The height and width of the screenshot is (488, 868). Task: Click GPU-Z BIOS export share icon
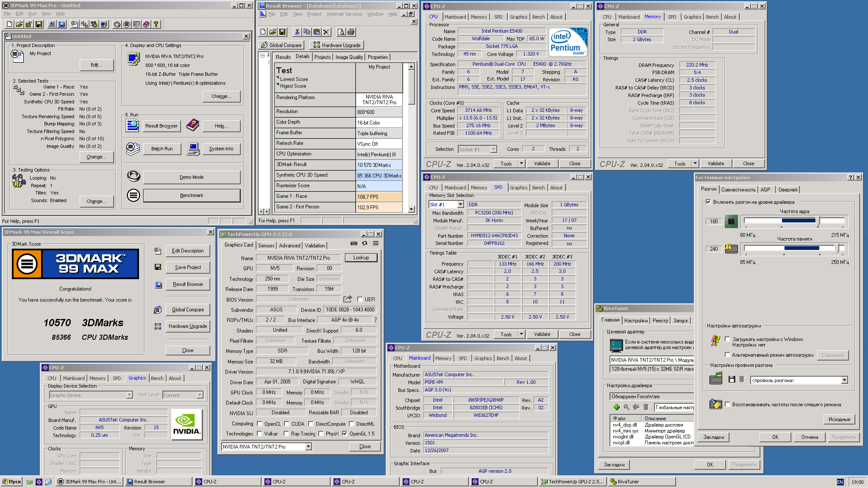pyautogui.click(x=348, y=299)
